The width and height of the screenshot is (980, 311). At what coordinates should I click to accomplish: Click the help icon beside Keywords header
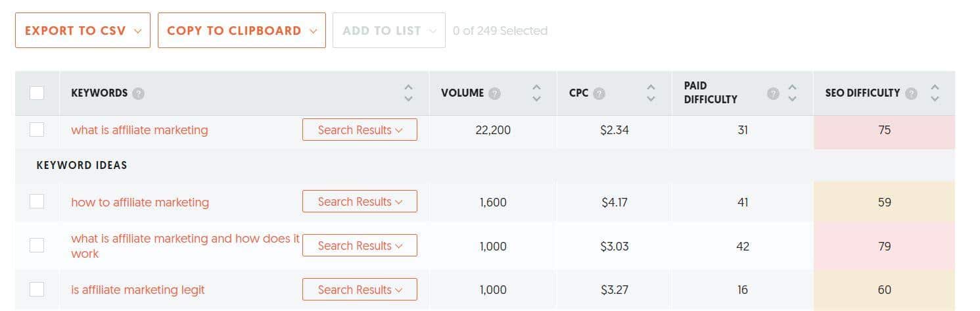[138, 93]
